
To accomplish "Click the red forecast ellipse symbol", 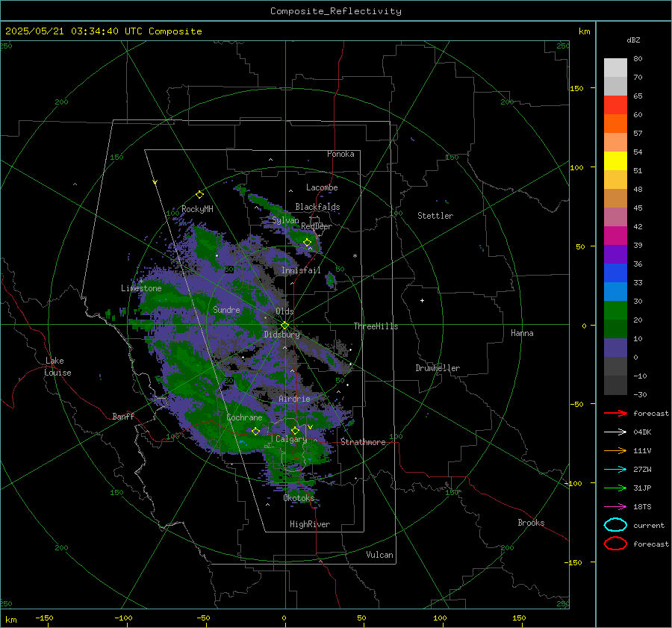I will pos(615,544).
